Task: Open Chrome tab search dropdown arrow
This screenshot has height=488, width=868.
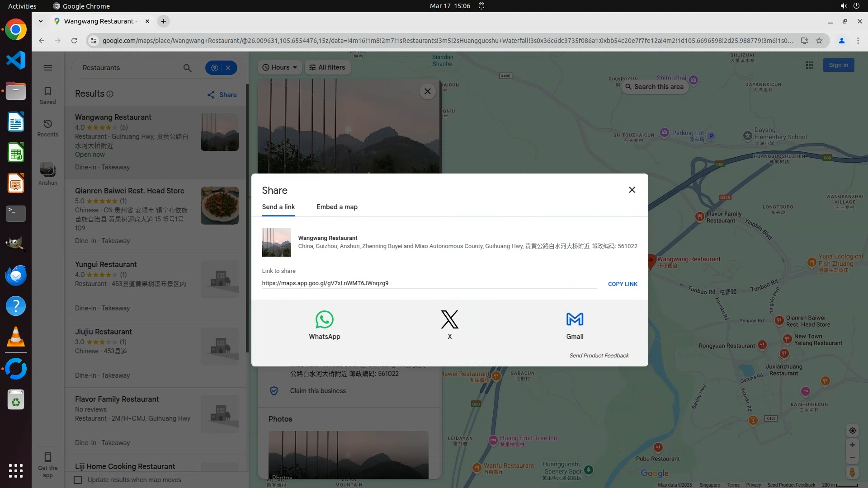Action: pyautogui.click(x=41, y=21)
